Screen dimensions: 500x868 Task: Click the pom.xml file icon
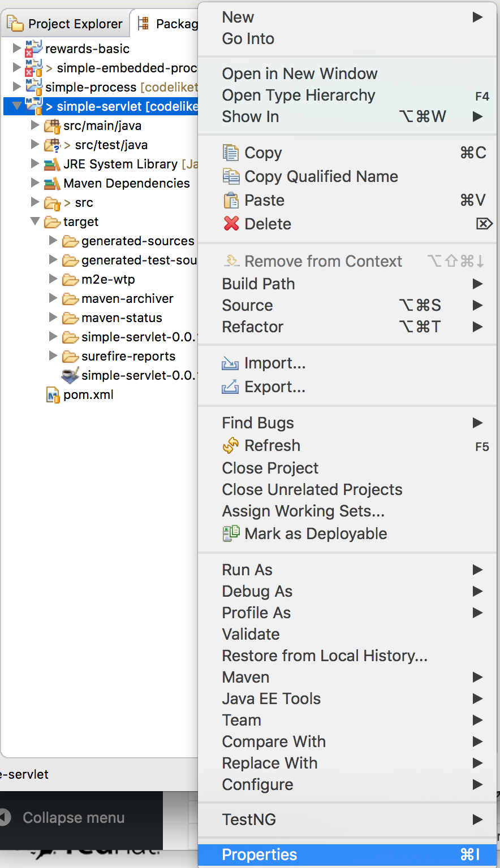(53, 395)
